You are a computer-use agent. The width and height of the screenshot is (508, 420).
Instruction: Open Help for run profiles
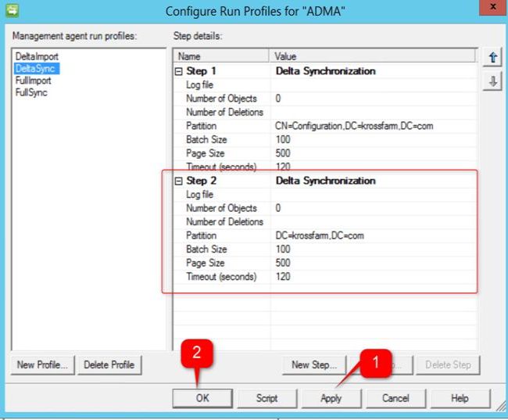[460, 398]
